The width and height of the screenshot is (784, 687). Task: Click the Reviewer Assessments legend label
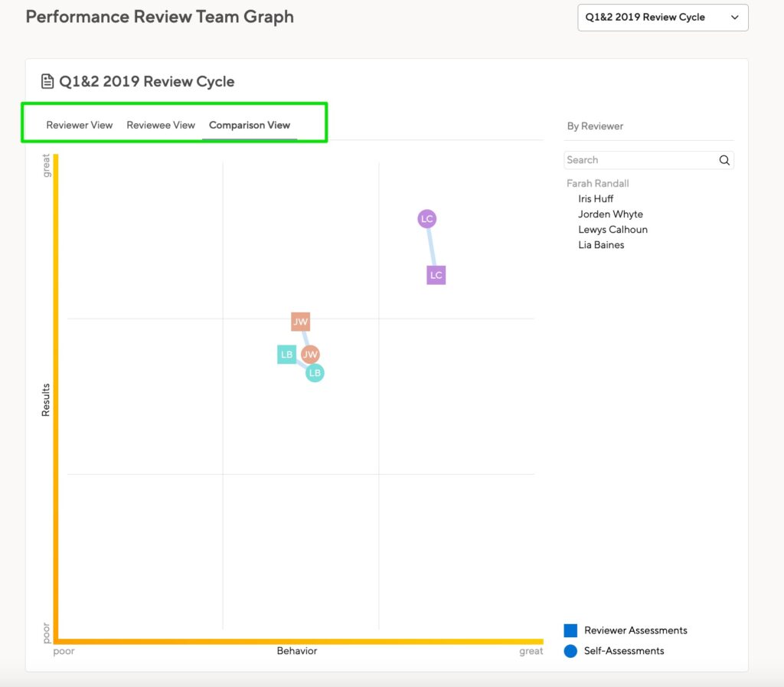(635, 630)
